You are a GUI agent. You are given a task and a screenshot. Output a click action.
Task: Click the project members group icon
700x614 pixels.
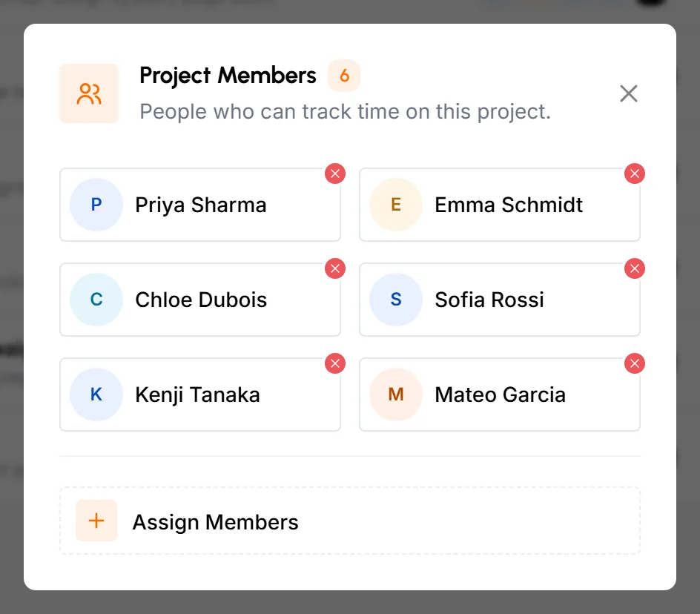[89, 93]
